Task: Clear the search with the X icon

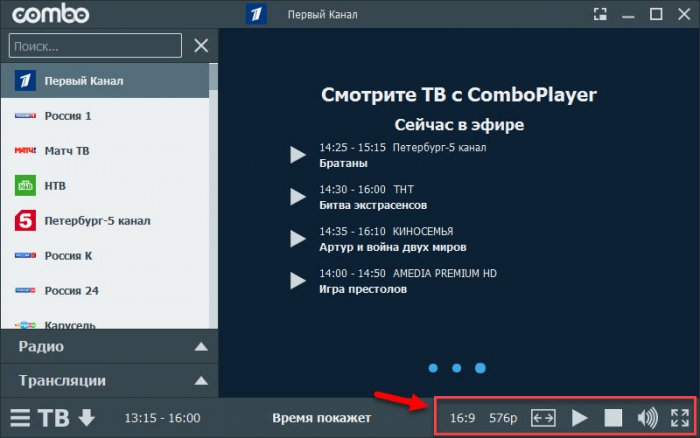Action: point(201,46)
